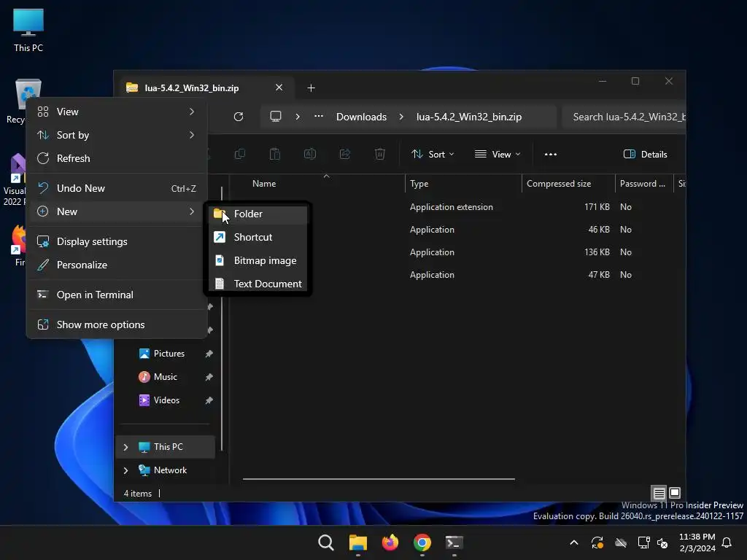Switch to details list view layout icon
The image size is (747, 560).
659,493
